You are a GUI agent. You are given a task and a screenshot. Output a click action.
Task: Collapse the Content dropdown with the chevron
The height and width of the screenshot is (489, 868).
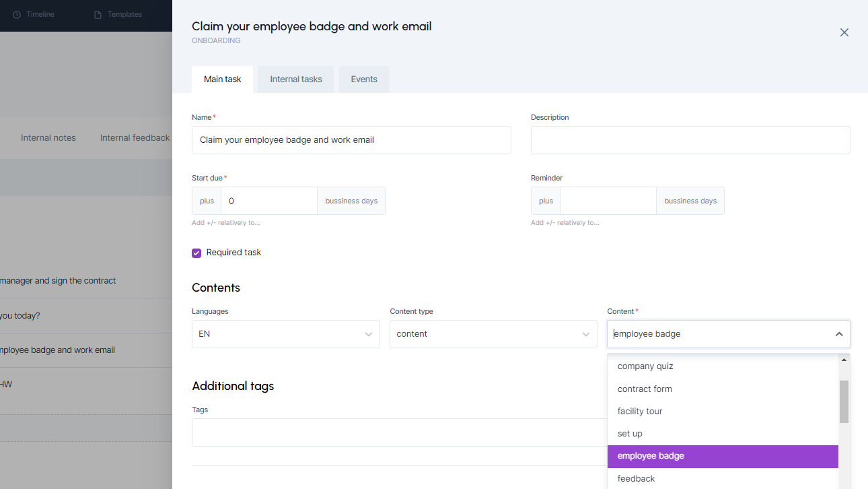pos(839,334)
